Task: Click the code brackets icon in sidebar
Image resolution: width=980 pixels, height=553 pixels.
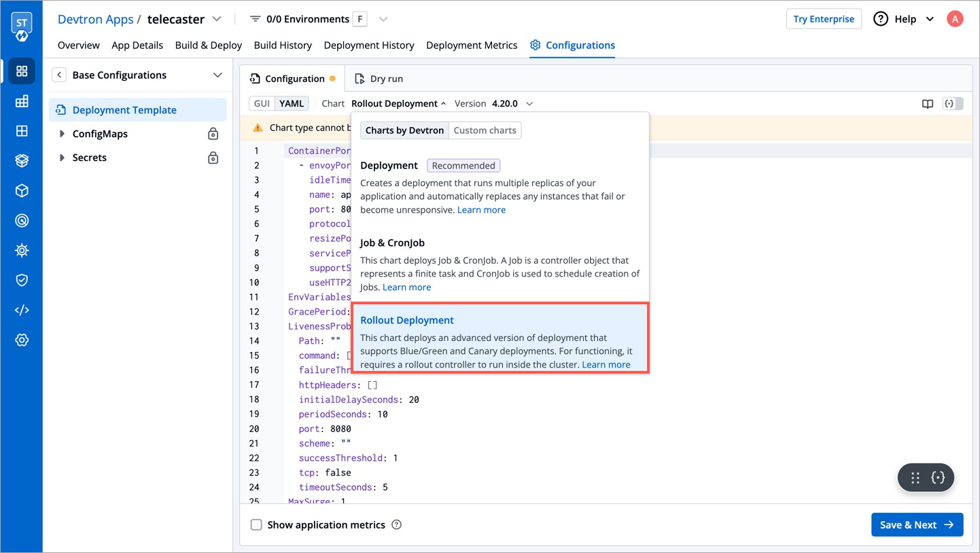Action: click(22, 310)
